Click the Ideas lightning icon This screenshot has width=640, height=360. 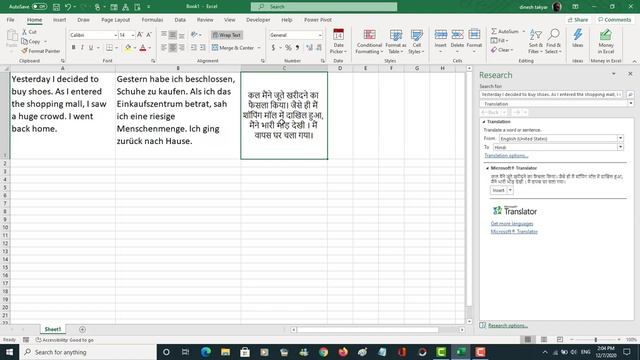click(x=578, y=35)
